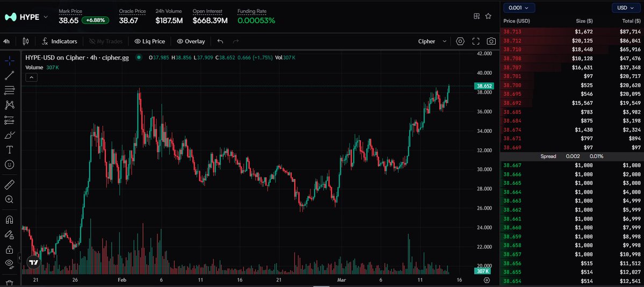Image resolution: width=644 pixels, height=287 pixels.
Task: Click the HYPE-USD on Cipher chart title
Action: tap(77, 58)
